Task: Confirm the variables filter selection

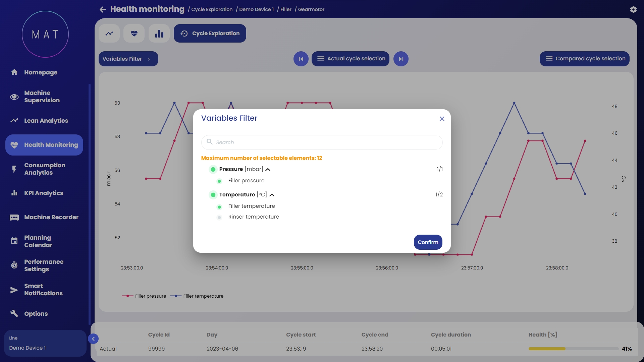Action: pyautogui.click(x=428, y=242)
